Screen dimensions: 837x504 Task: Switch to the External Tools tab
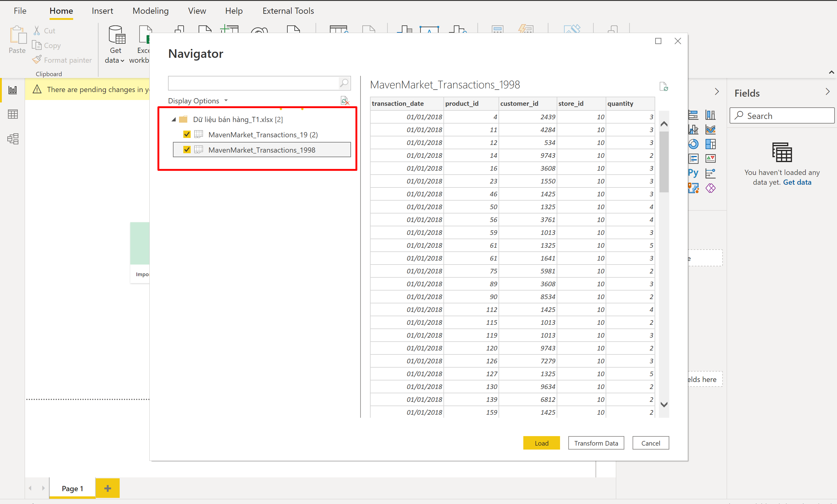(288, 11)
